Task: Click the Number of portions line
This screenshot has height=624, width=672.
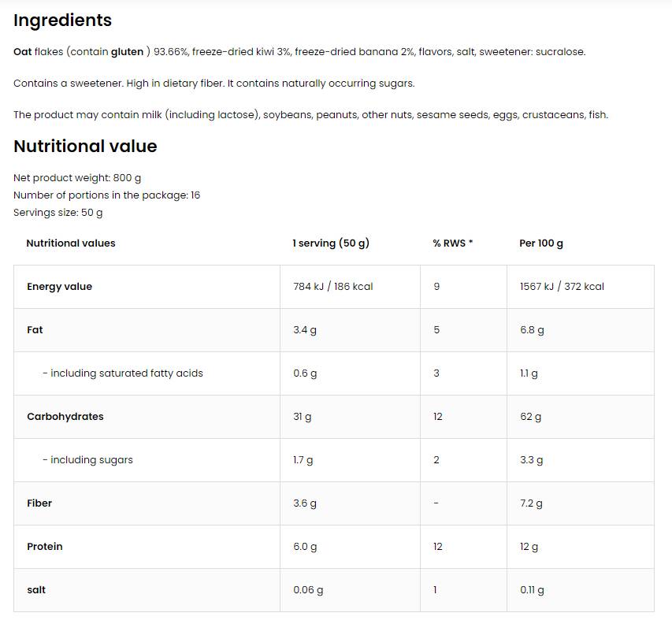Action: [x=106, y=195]
